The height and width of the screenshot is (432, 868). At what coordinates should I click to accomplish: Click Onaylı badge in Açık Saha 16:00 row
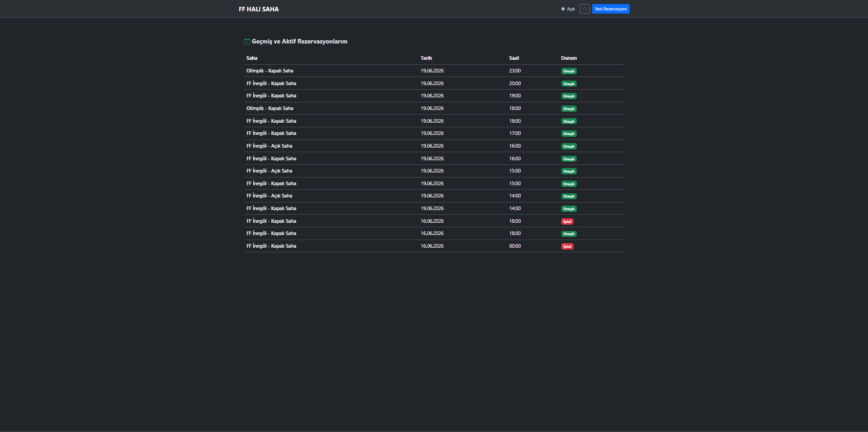tap(569, 146)
